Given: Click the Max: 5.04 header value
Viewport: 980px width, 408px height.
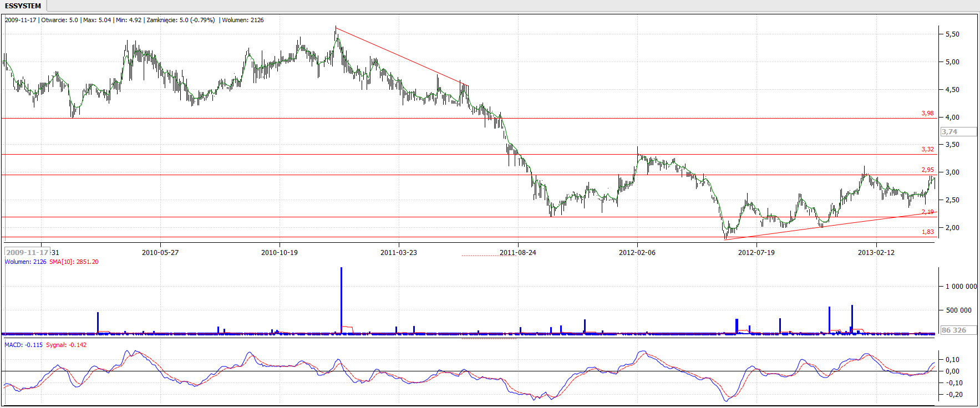Looking at the screenshot, I should [97, 20].
